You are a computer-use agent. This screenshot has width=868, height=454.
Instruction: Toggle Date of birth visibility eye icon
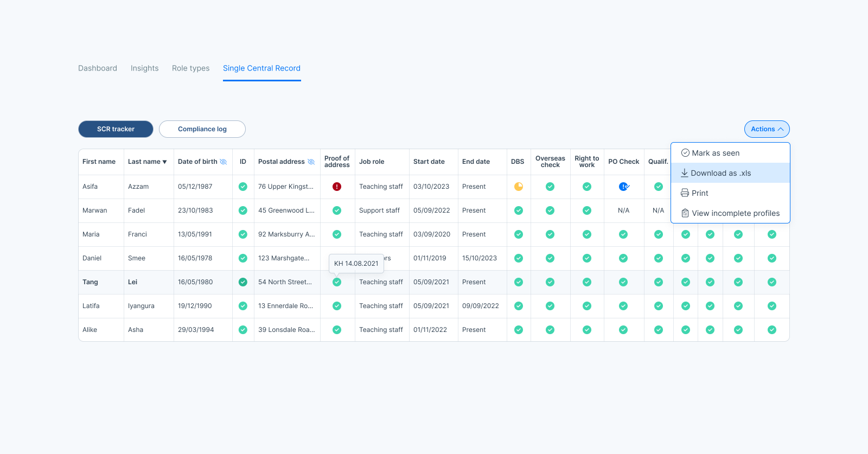pos(223,162)
